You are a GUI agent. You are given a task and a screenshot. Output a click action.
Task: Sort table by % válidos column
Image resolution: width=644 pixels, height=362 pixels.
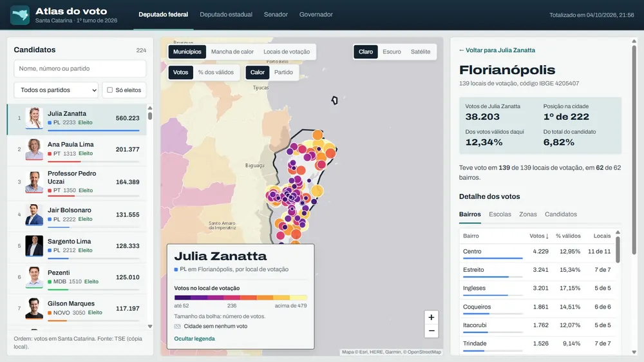click(569, 236)
